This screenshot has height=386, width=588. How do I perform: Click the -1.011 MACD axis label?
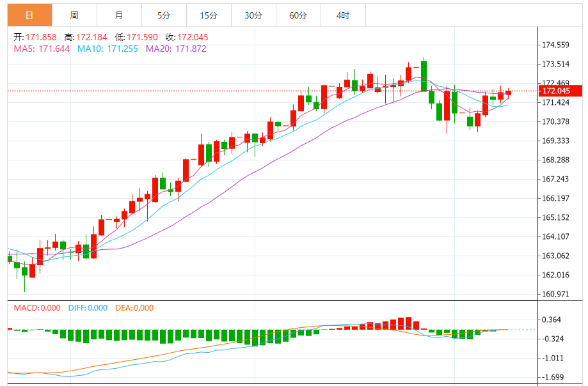coord(553,359)
